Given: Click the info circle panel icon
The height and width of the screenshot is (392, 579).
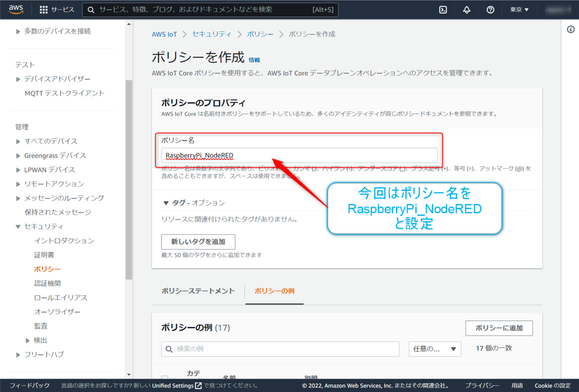Looking at the screenshot, I should [x=570, y=30].
